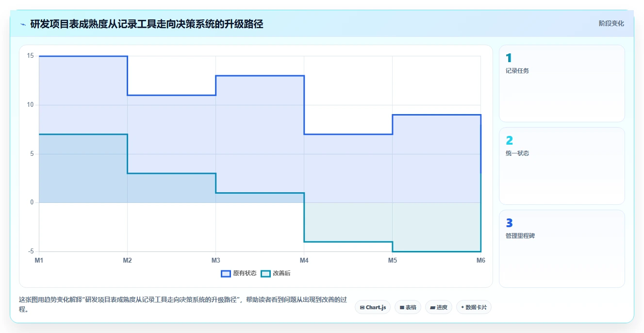Click the M1 axis label

pos(39,261)
